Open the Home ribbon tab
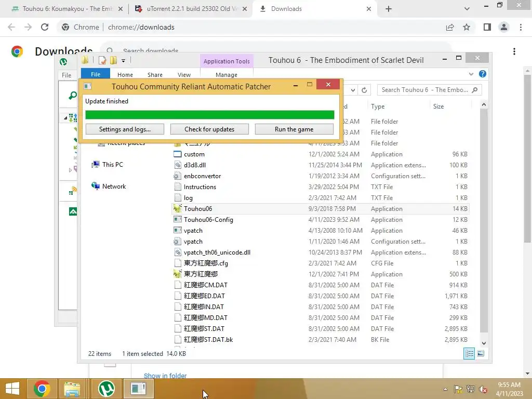 point(125,75)
